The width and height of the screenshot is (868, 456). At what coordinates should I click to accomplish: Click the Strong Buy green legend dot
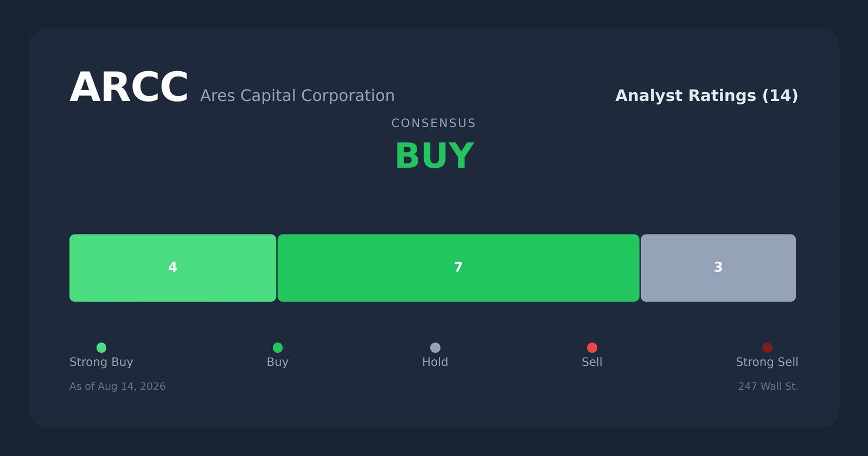pyautogui.click(x=101, y=347)
